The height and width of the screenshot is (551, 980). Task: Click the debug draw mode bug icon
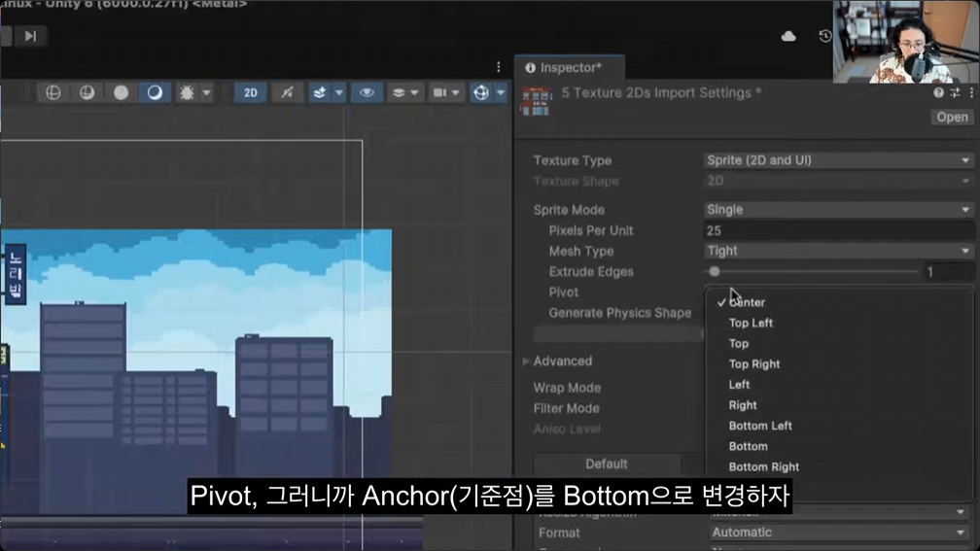tap(187, 93)
